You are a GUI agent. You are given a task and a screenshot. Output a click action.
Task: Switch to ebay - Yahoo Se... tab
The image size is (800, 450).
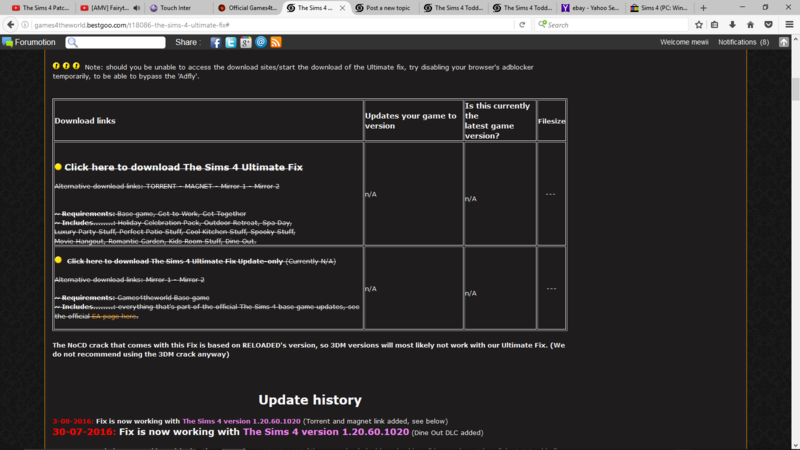pos(590,8)
